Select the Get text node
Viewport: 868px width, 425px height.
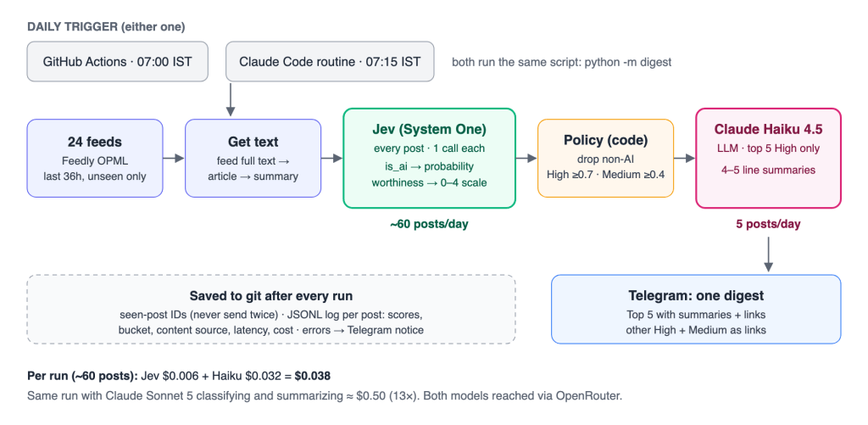click(x=253, y=158)
